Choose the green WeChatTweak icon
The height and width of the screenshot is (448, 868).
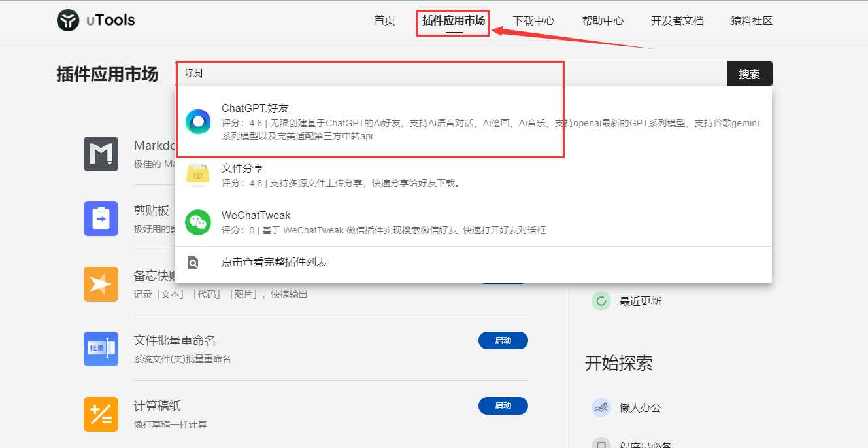coord(198,222)
